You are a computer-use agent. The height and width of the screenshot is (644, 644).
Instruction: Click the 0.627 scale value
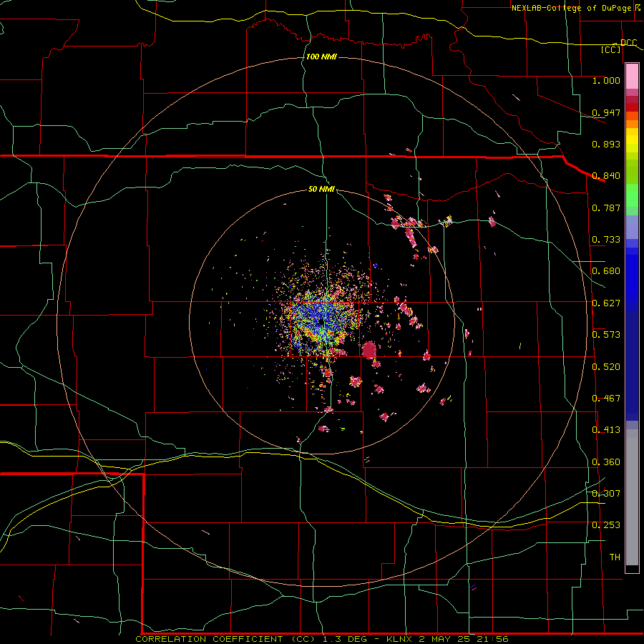[606, 303]
